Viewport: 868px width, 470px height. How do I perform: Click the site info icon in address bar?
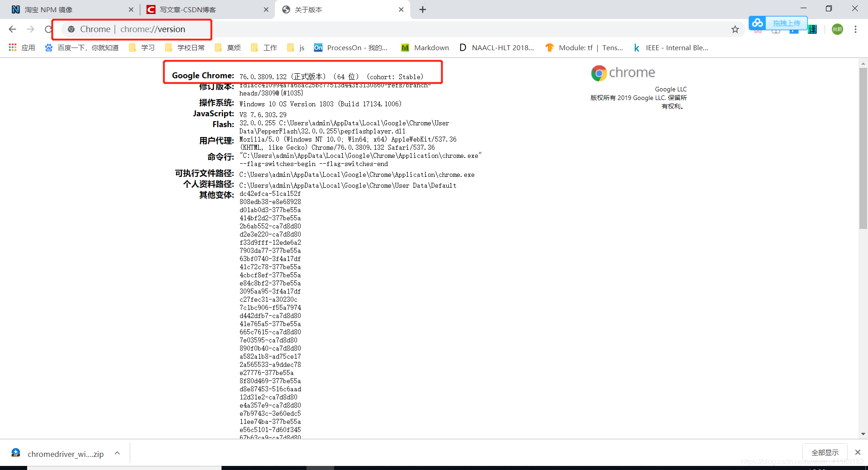tap(71, 29)
